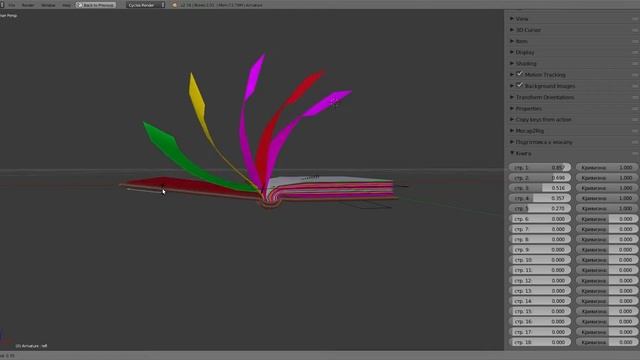
Task: Open the Cycles Render engine dropdown
Action: coord(145,5)
